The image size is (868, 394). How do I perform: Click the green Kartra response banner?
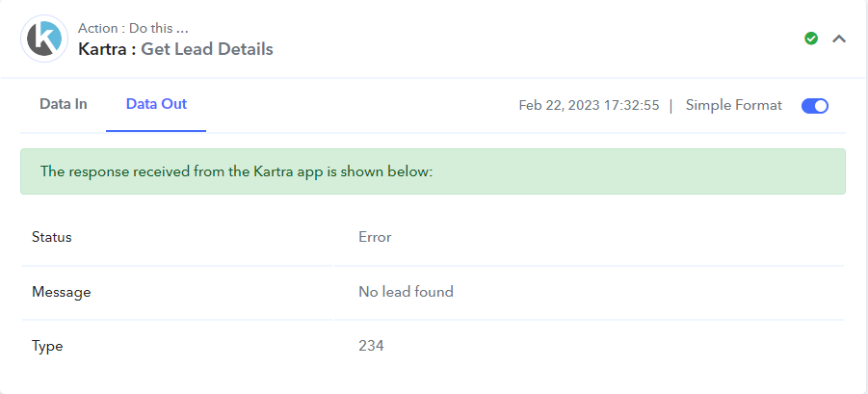433,171
